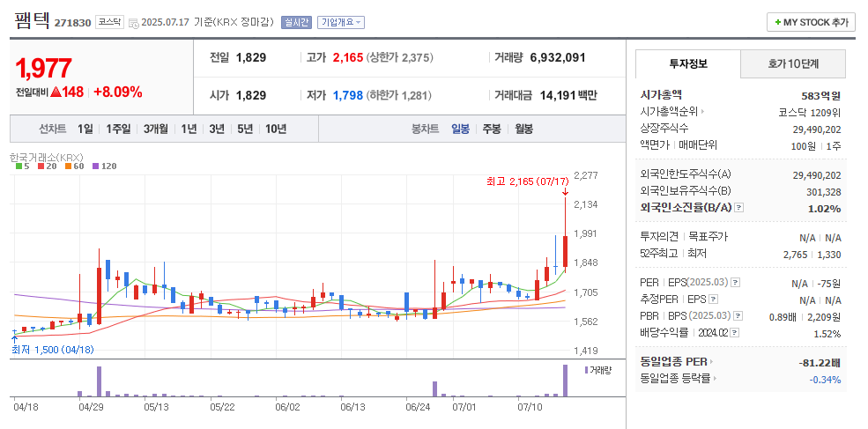
Task: Click the red 20-day moving average legend square
Action: (x=41, y=166)
